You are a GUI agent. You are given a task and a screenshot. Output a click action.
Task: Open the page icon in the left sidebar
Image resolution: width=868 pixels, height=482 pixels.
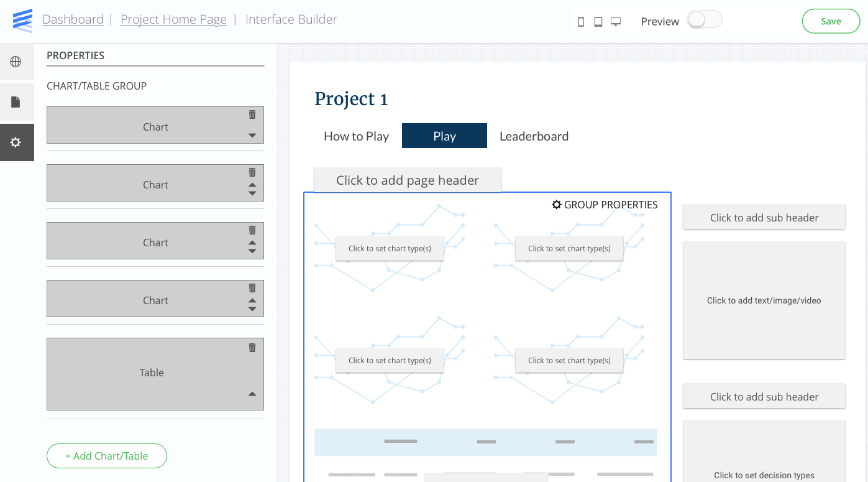pos(17,102)
